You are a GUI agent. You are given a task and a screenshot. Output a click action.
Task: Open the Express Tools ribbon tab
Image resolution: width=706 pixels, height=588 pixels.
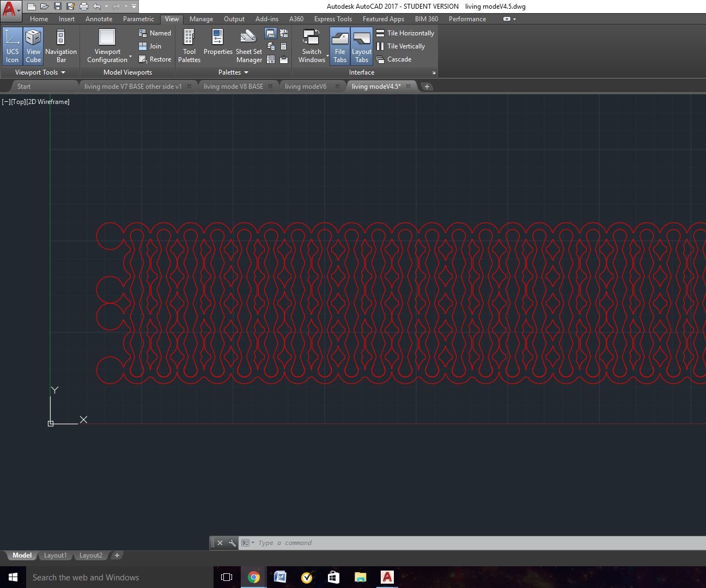[333, 19]
